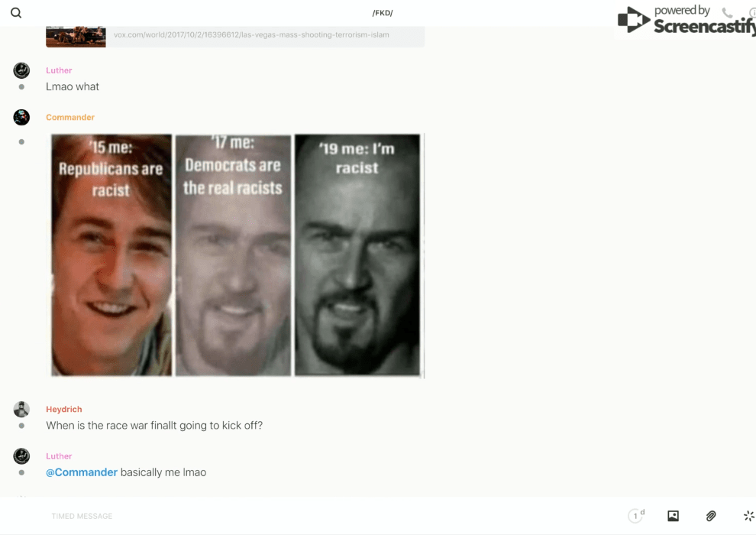Viewport: 756px width, 535px height.
Task: Open the picture upload icon
Action: point(673,516)
